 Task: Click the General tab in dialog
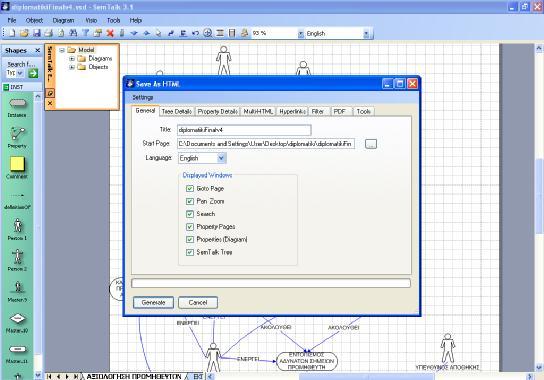[x=145, y=111]
